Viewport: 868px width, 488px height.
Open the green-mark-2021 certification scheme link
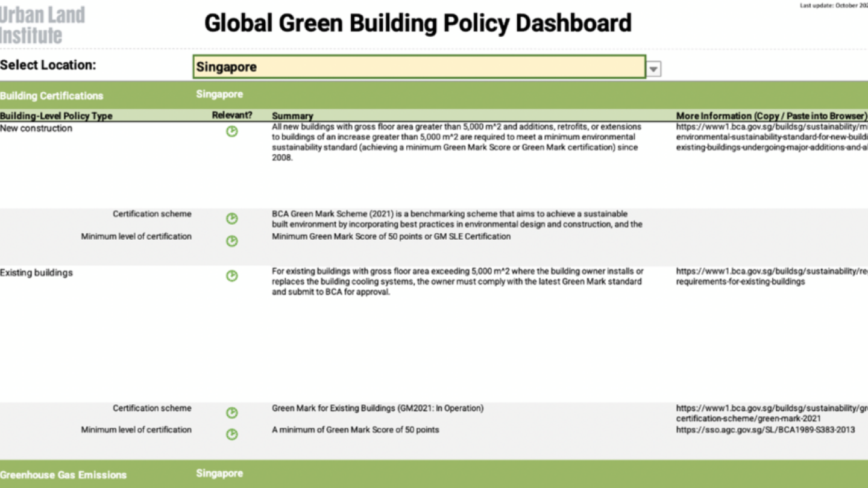(x=772, y=413)
